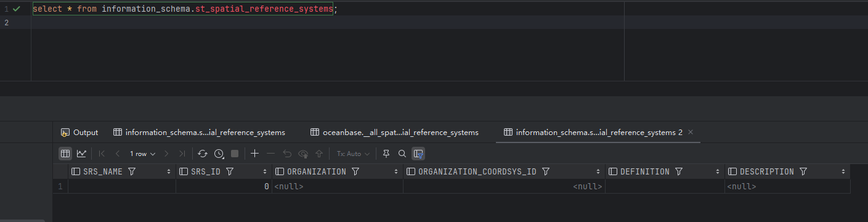Sort by the DEFINITION column arrows
The width and height of the screenshot is (868, 222).
tap(718, 171)
